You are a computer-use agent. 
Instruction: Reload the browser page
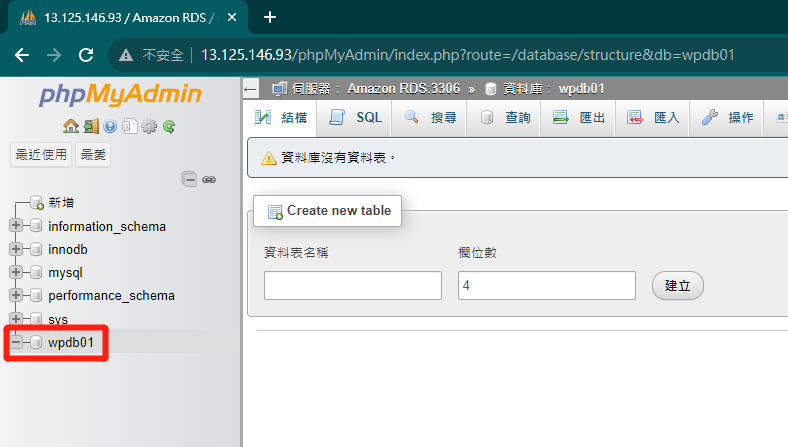(86, 55)
